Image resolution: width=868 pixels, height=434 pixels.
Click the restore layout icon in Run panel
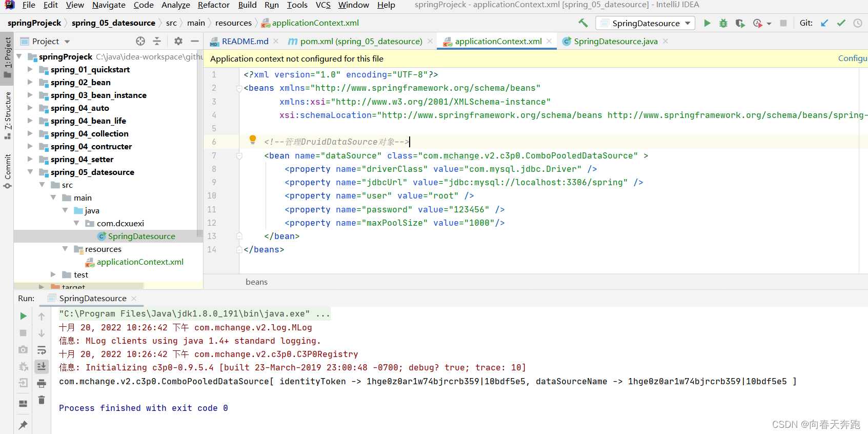[x=23, y=404]
